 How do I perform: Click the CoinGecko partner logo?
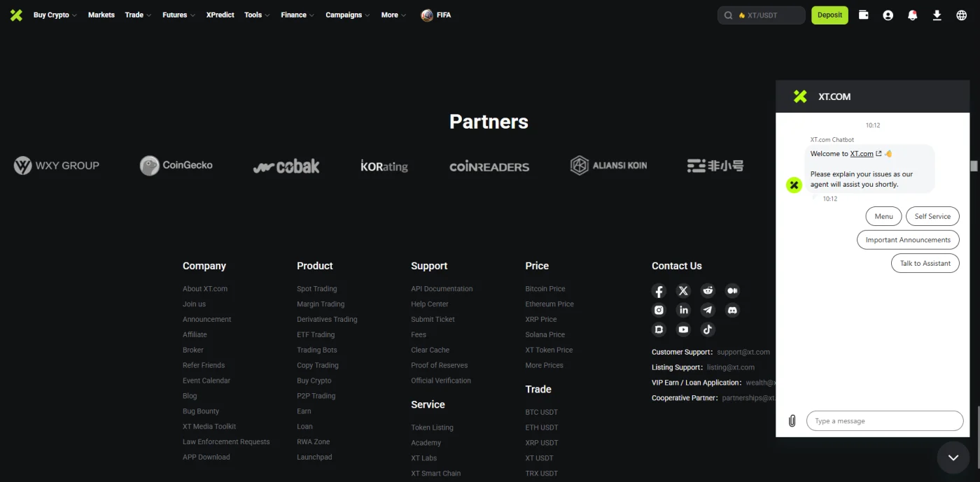pos(176,166)
